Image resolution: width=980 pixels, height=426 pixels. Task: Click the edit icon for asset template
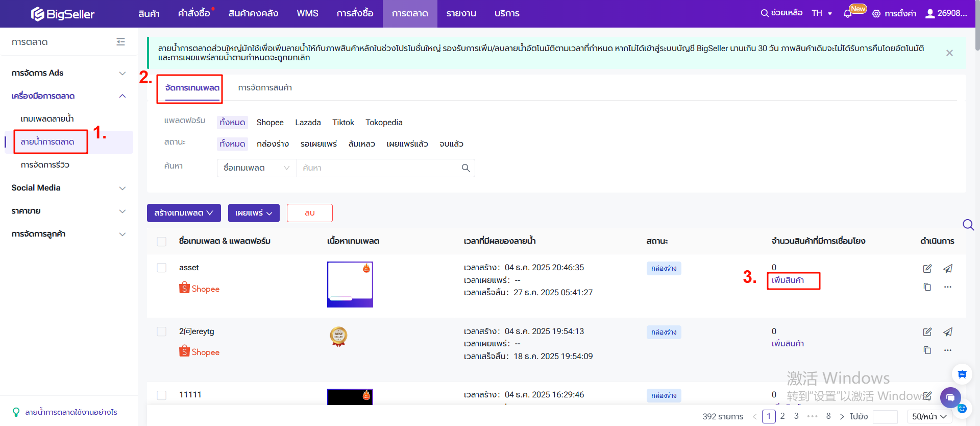927,269
